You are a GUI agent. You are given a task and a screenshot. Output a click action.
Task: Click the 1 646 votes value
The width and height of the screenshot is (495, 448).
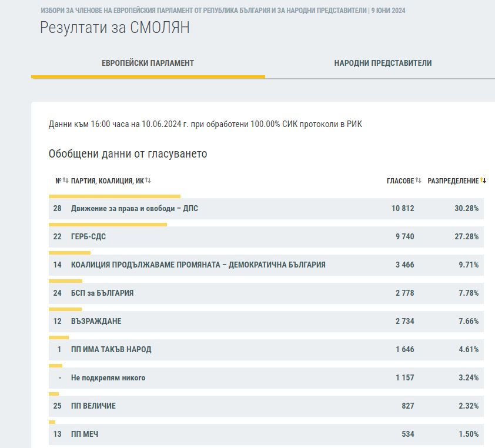click(x=405, y=349)
